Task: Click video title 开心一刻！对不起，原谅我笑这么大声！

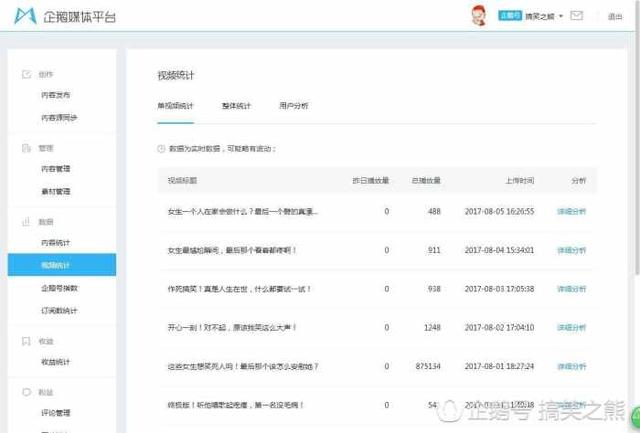Action: (231, 327)
